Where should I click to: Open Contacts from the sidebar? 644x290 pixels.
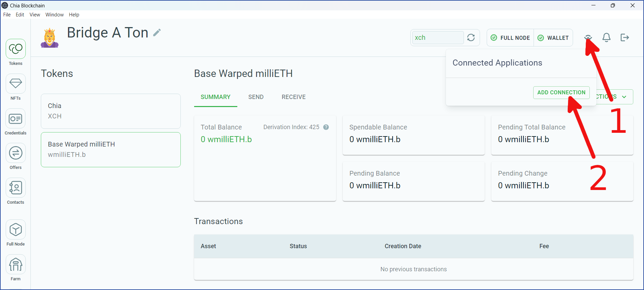(15, 188)
